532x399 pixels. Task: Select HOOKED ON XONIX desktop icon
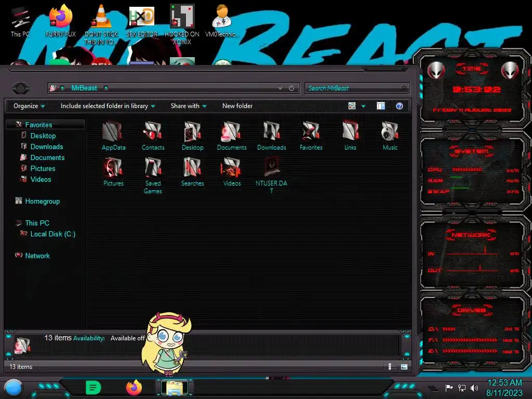tap(182, 25)
